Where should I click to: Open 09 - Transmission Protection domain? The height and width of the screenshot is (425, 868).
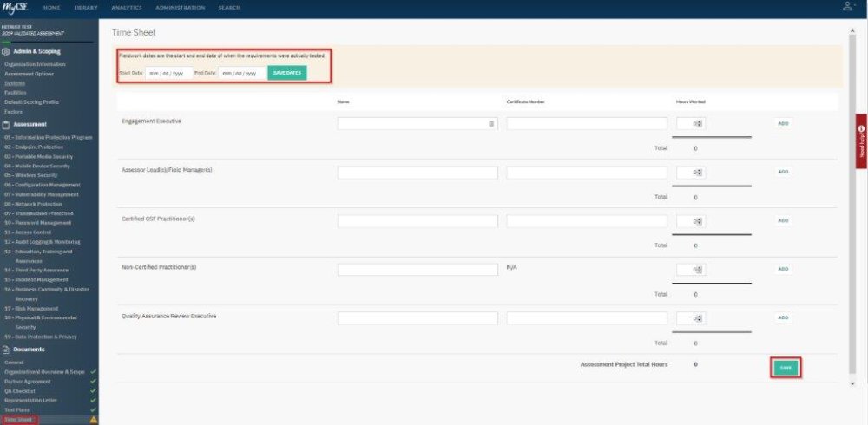(x=38, y=213)
